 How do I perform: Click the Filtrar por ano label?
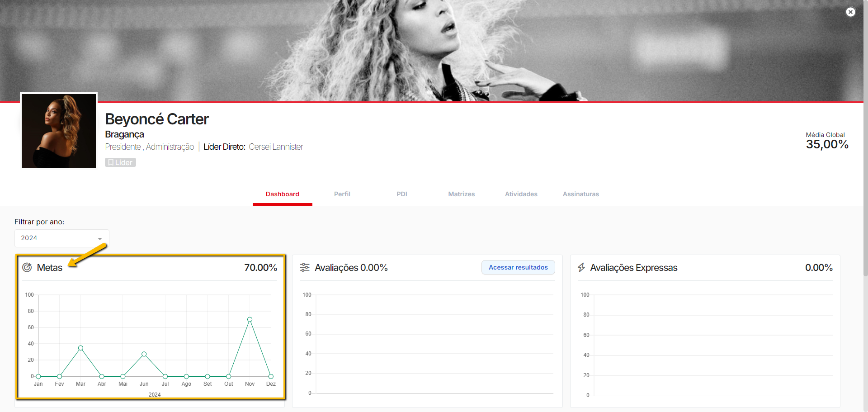pyautogui.click(x=39, y=222)
